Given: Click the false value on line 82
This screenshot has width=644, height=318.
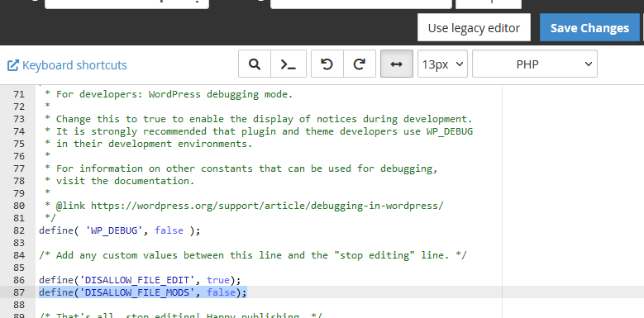Looking at the screenshot, I should [169, 230].
